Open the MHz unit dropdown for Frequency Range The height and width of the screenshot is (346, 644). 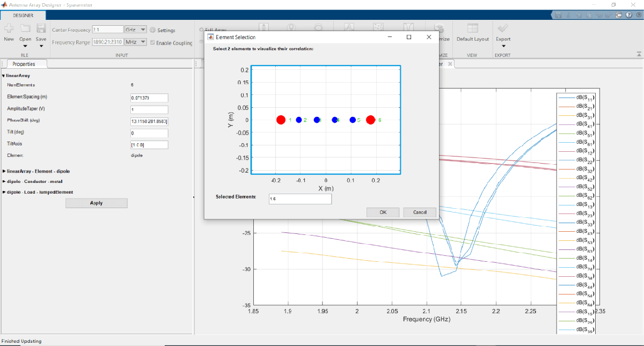[143, 42]
